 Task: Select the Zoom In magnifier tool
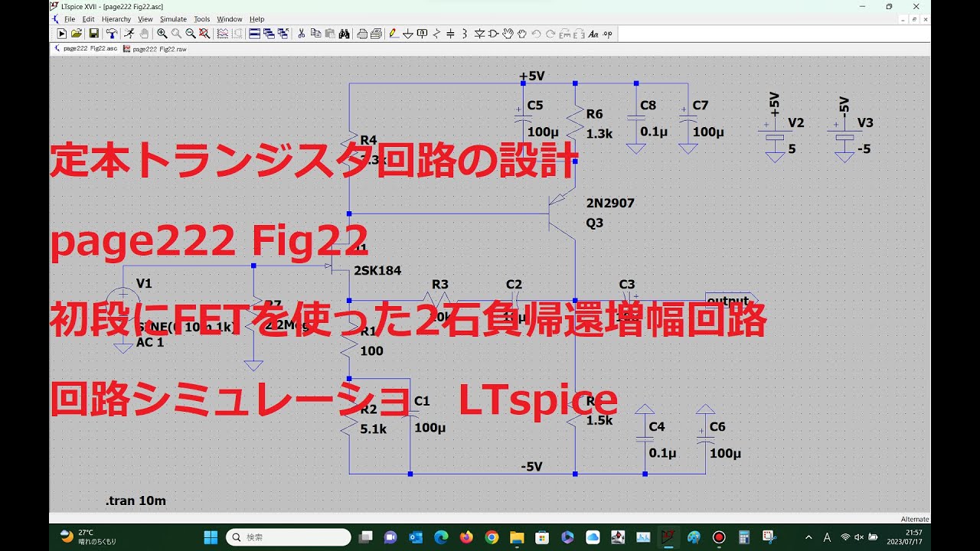pos(162,34)
